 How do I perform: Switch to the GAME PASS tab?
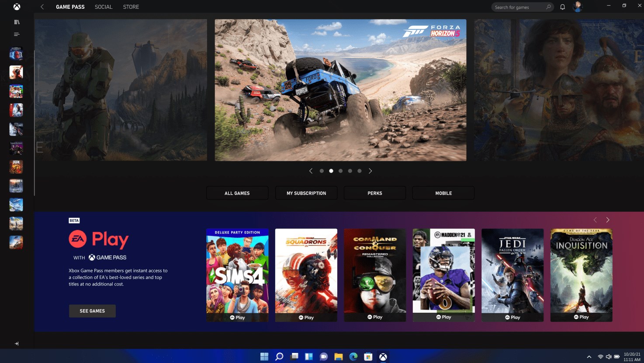tap(70, 7)
